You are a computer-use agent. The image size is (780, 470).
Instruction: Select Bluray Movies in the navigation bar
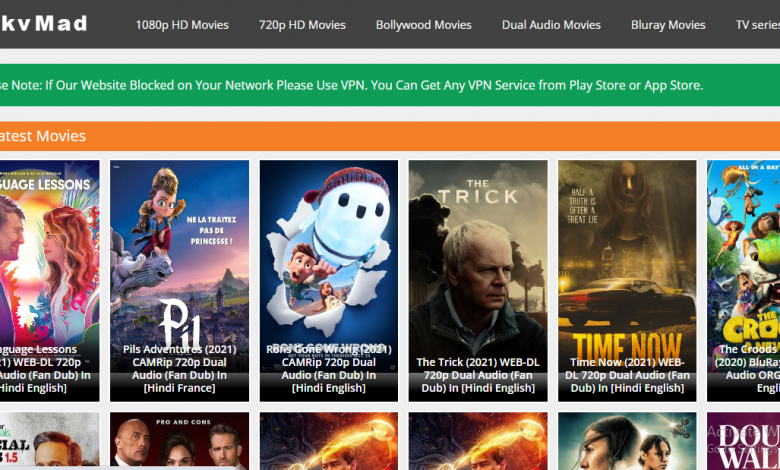point(668,25)
